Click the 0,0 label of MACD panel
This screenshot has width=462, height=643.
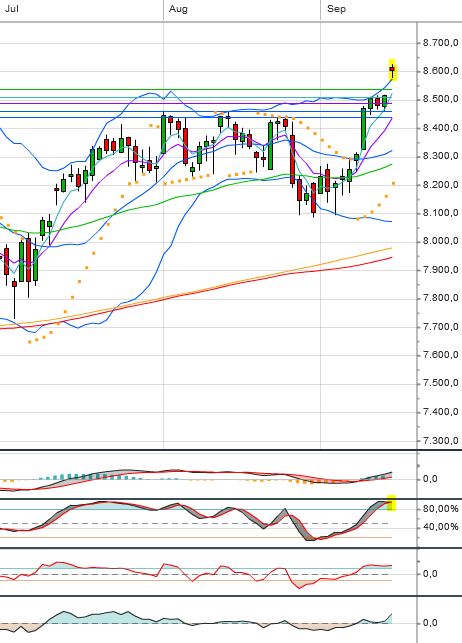(430, 479)
